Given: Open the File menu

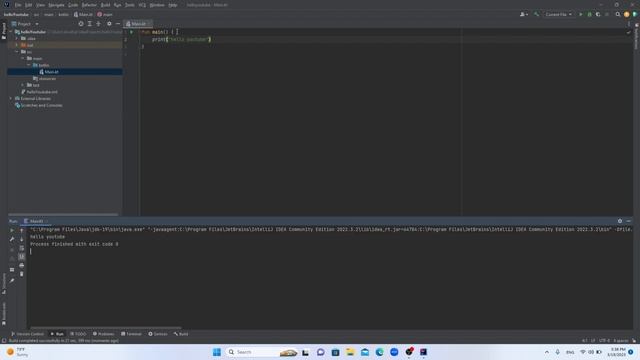Looking at the screenshot, I should coord(18,5).
